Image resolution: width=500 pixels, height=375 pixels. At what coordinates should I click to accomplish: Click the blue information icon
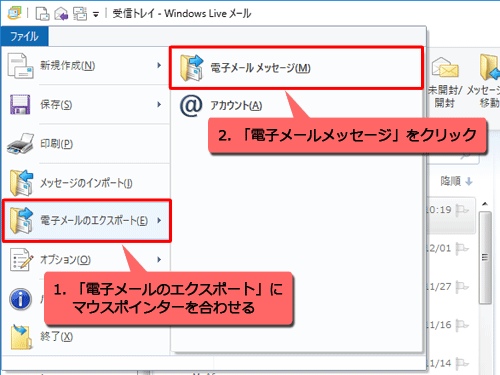click(21, 299)
